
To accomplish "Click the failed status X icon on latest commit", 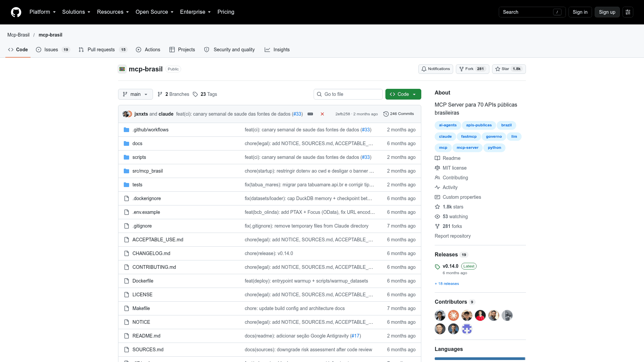I will 322,114.
